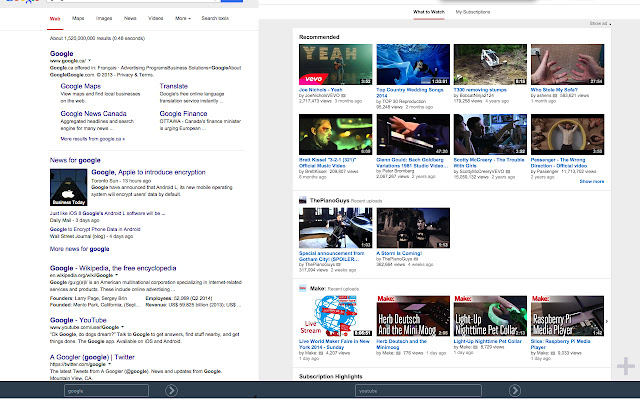Click the Search tools button

tap(214, 18)
